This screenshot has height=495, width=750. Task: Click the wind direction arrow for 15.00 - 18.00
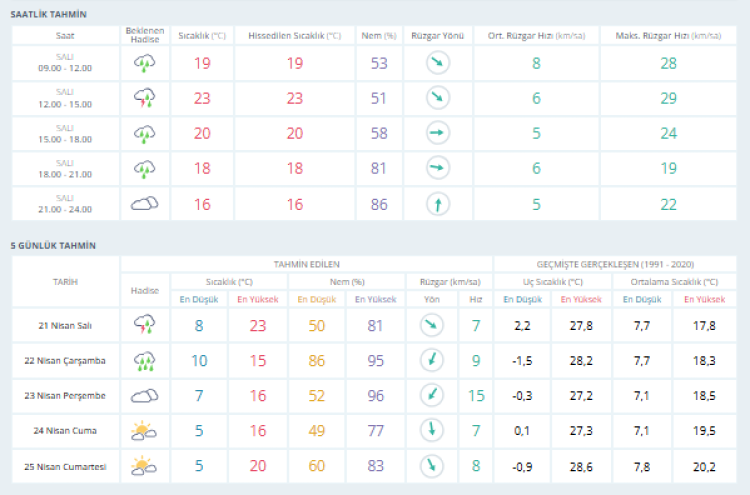(x=437, y=133)
